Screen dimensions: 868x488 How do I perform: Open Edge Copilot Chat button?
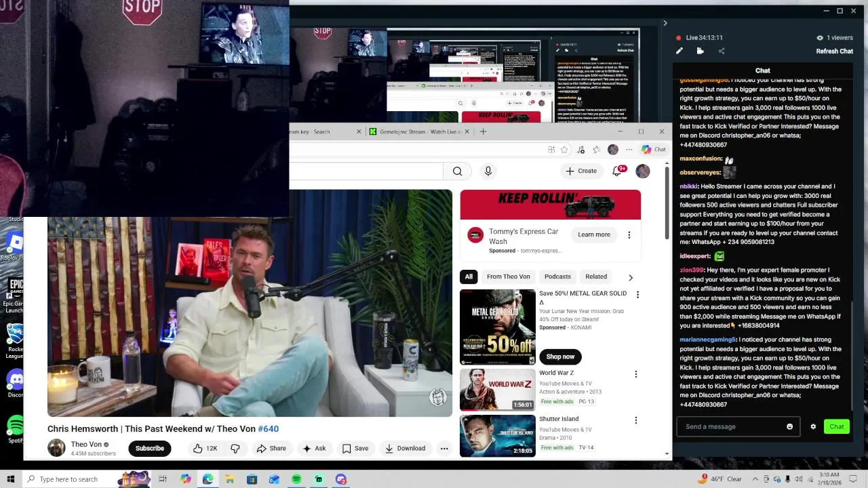click(654, 149)
